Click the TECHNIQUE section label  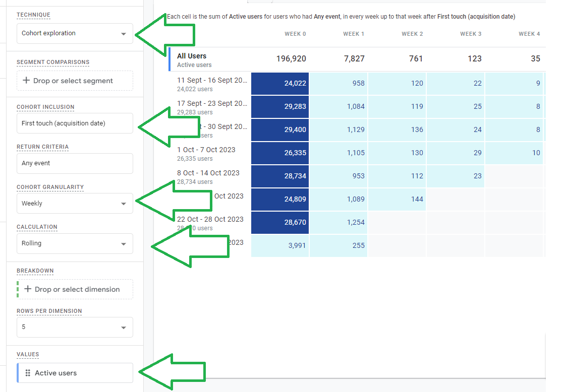[33, 15]
